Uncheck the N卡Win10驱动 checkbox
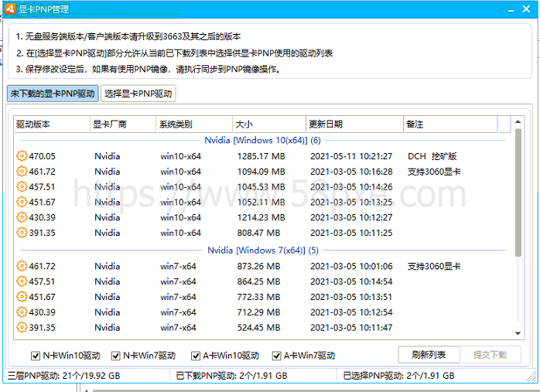Image resolution: width=540 pixels, height=392 pixels. (36, 356)
